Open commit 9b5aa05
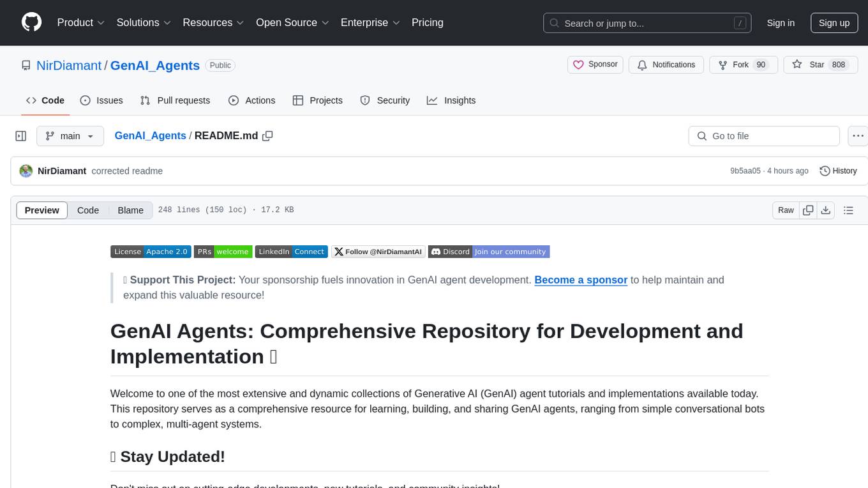Image resolution: width=868 pixels, height=488 pixels. coord(745,171)
